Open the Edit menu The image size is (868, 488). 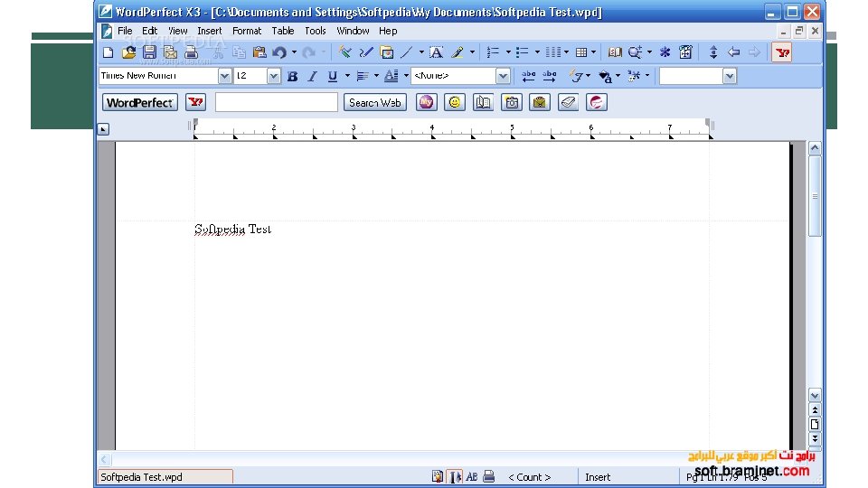click(x=149, y=31)
